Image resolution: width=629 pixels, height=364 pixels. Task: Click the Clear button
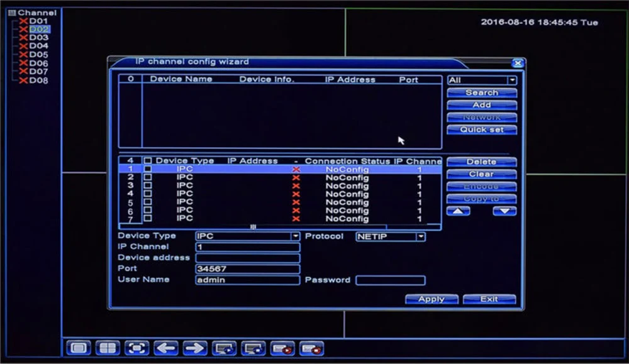481,174
